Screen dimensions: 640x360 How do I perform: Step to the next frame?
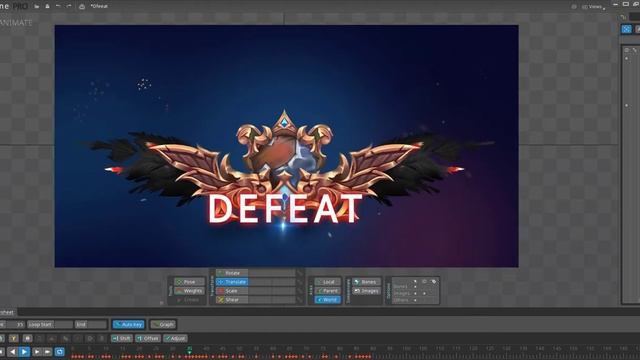(37, 351)
